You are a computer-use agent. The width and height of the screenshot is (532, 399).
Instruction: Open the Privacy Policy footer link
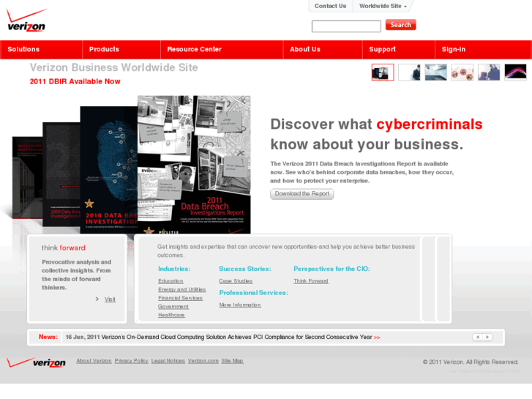(x=131, y=361)
